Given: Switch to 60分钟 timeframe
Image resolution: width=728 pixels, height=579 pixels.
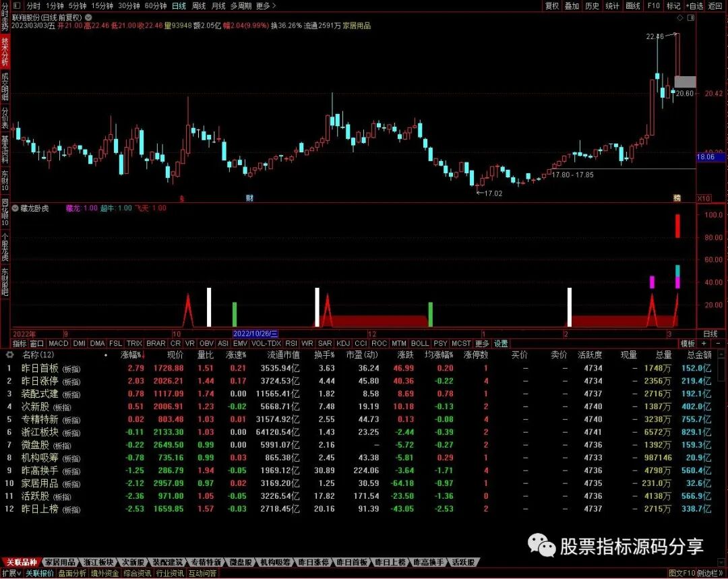Looking at the screenshot, I should pos(156,6).
